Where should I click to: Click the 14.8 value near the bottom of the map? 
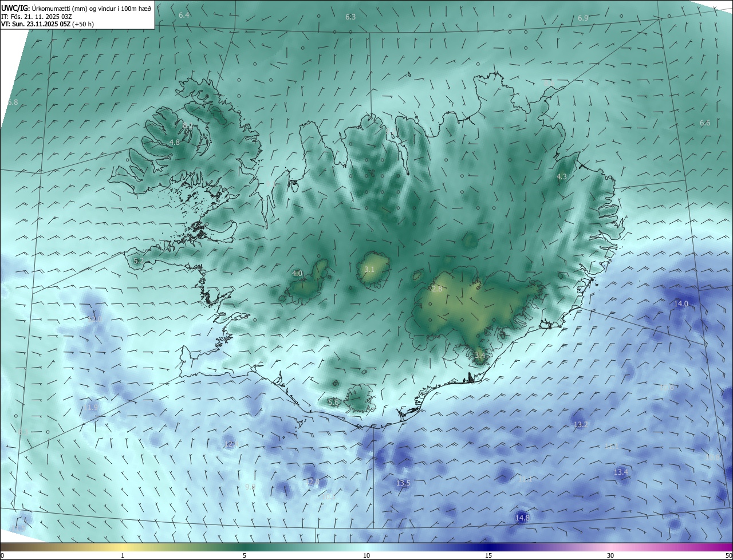(522, 518)
